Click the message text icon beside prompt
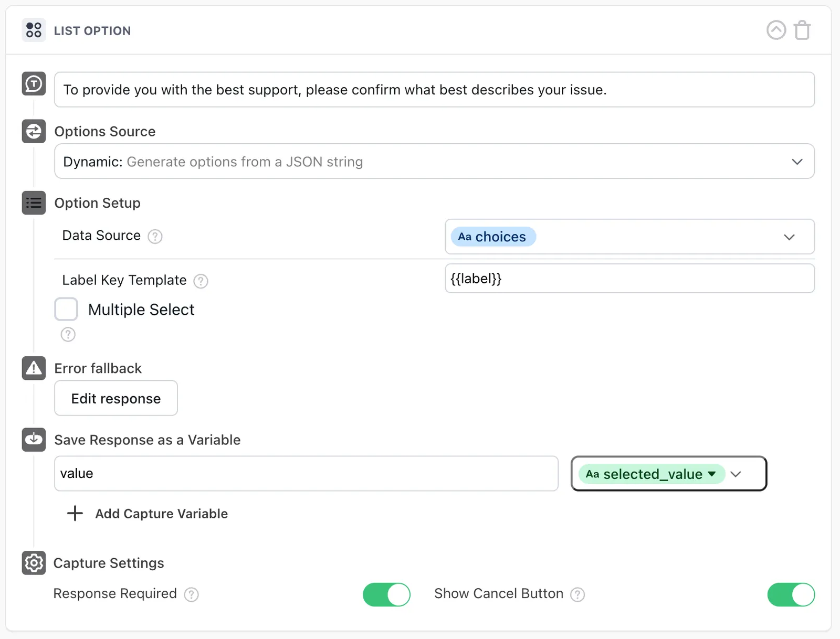 pyautogui.click(x=34, y=83)
